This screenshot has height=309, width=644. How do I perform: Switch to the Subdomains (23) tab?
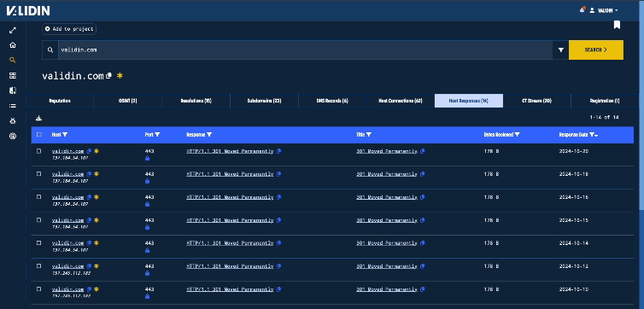coord(264,101)
